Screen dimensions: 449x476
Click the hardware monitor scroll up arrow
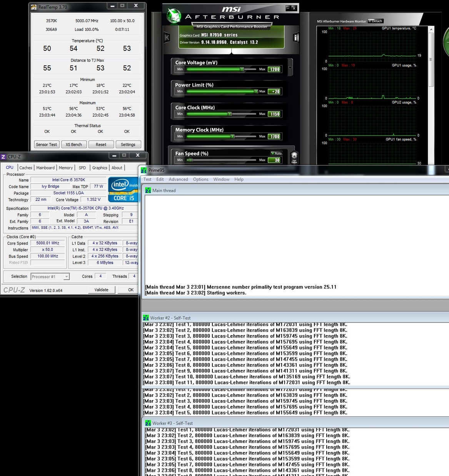coord(431,29)
